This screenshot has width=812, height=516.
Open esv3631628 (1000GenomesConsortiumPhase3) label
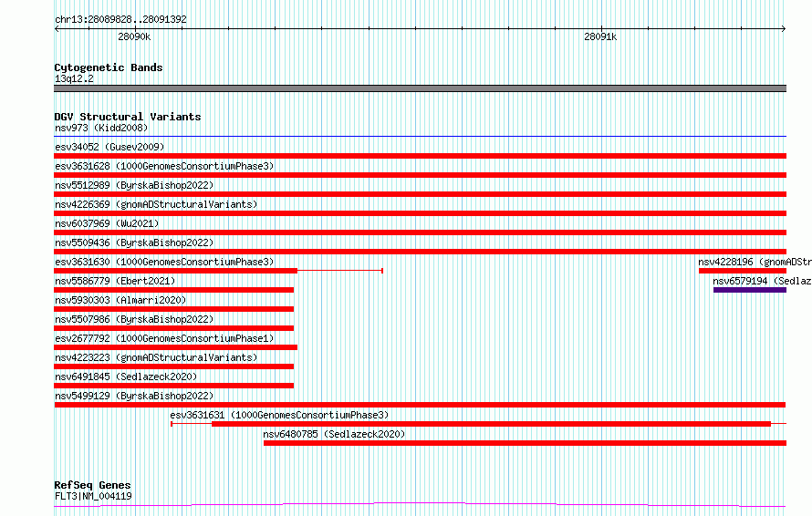pos(164,166)
